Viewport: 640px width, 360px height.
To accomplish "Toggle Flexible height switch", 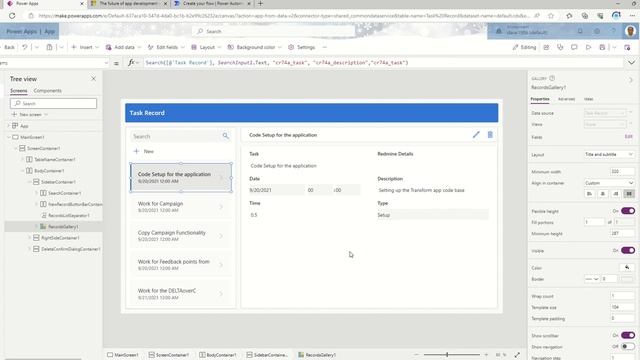I will tap(628, 211).
